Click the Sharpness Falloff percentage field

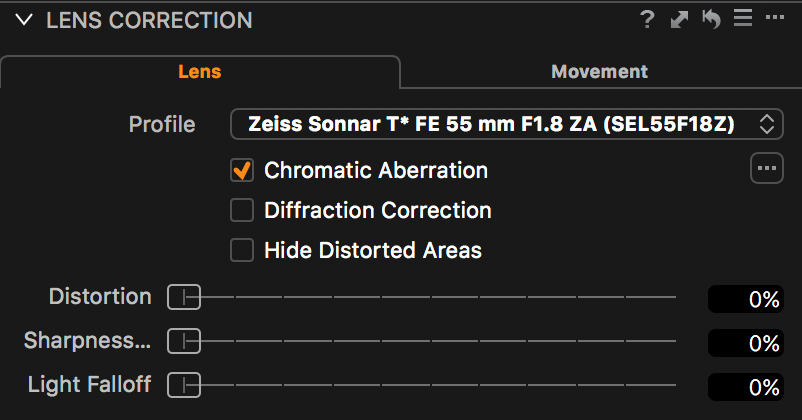[x=746, y=343]
